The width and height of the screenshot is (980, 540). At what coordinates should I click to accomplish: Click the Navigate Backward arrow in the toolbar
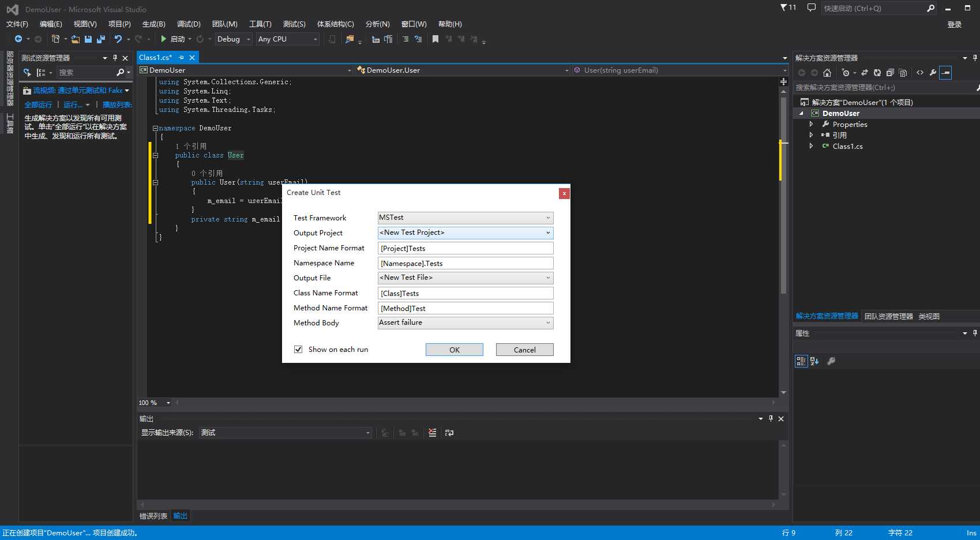18,39
